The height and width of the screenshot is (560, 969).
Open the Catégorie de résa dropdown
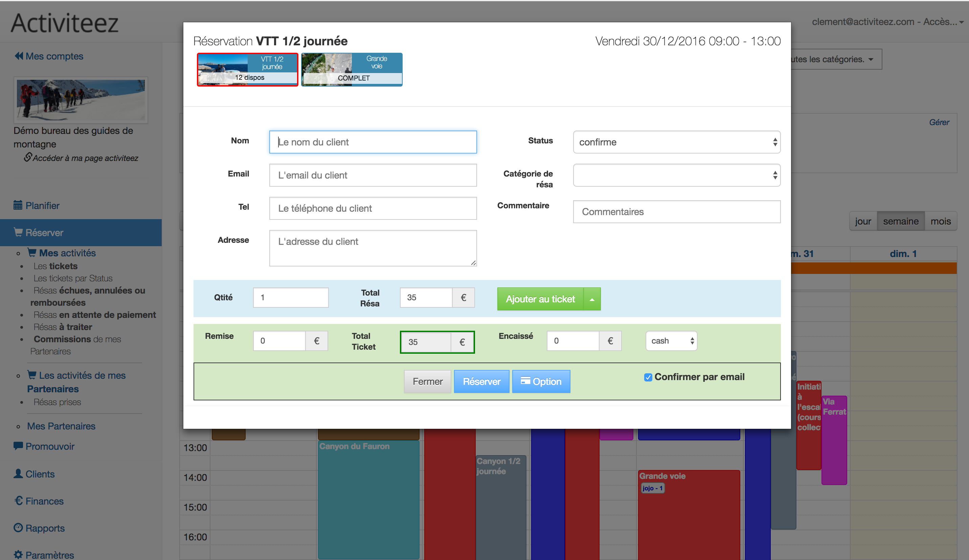[x=677, y=175]
